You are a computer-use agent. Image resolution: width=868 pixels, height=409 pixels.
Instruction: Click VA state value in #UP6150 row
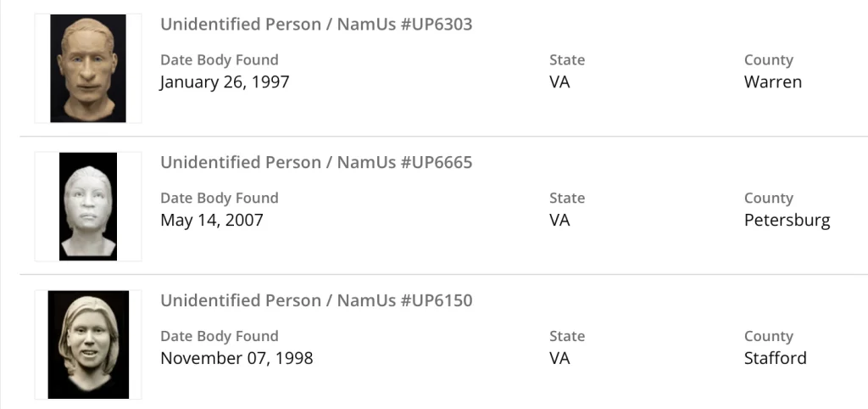(x=559, y=358)
